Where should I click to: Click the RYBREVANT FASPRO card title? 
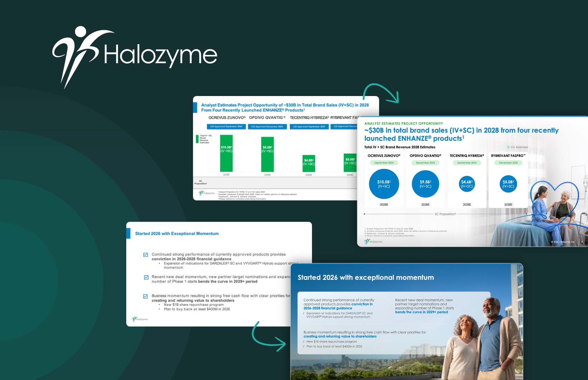coord(508,156)
